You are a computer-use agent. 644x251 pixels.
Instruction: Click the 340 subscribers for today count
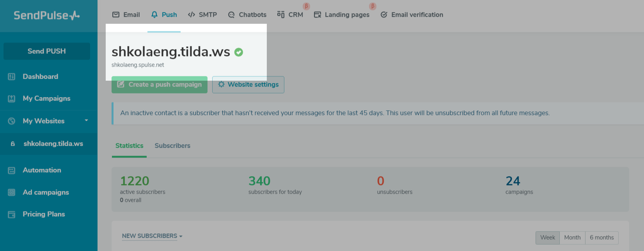(x=259, y=181)
